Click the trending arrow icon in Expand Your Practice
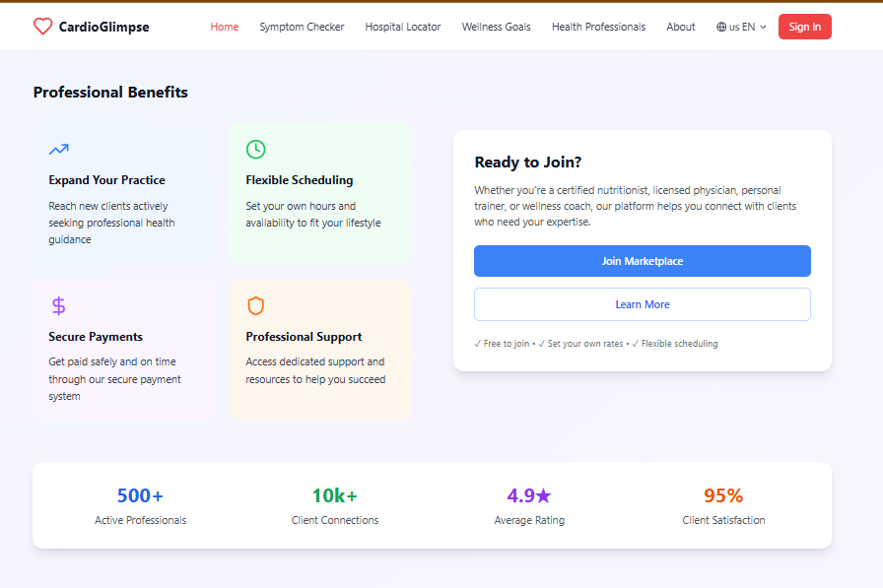The height and width of the screenshot is (588, 883). click(x=58, y=149)
